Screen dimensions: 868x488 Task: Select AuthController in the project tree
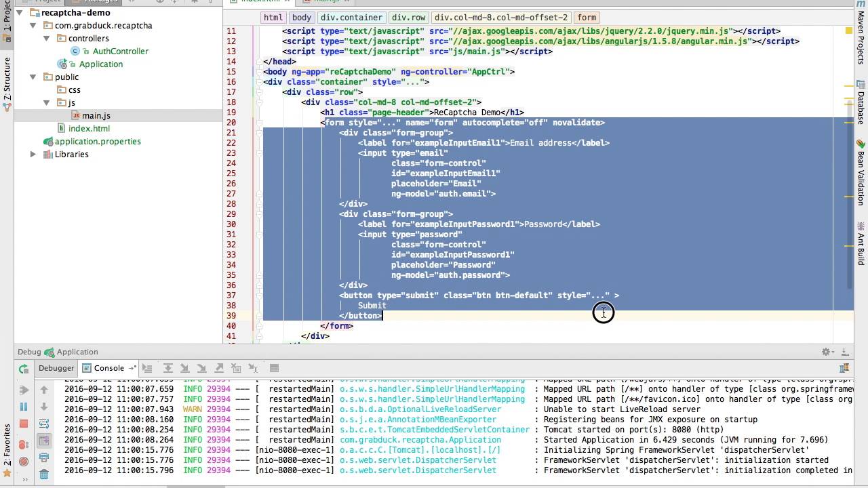pos(120,51)
